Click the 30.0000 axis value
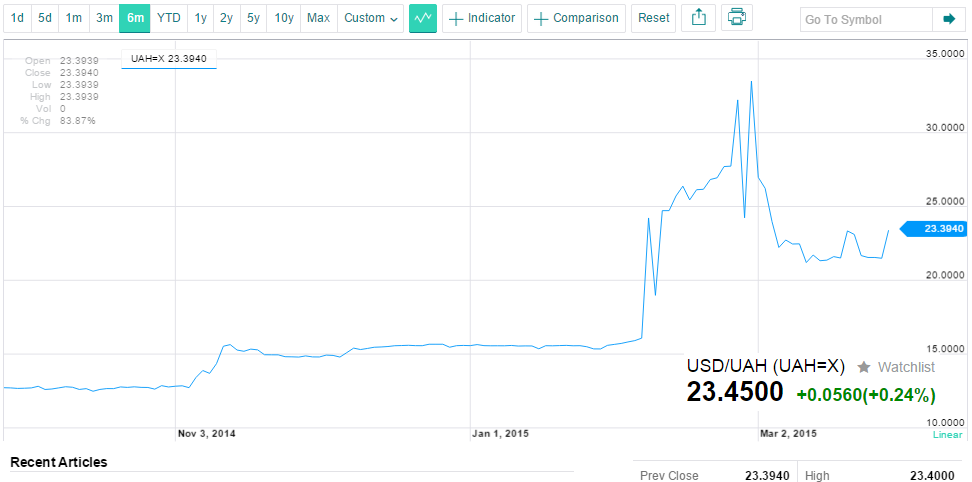972x482 pixels. pos(944,128)
